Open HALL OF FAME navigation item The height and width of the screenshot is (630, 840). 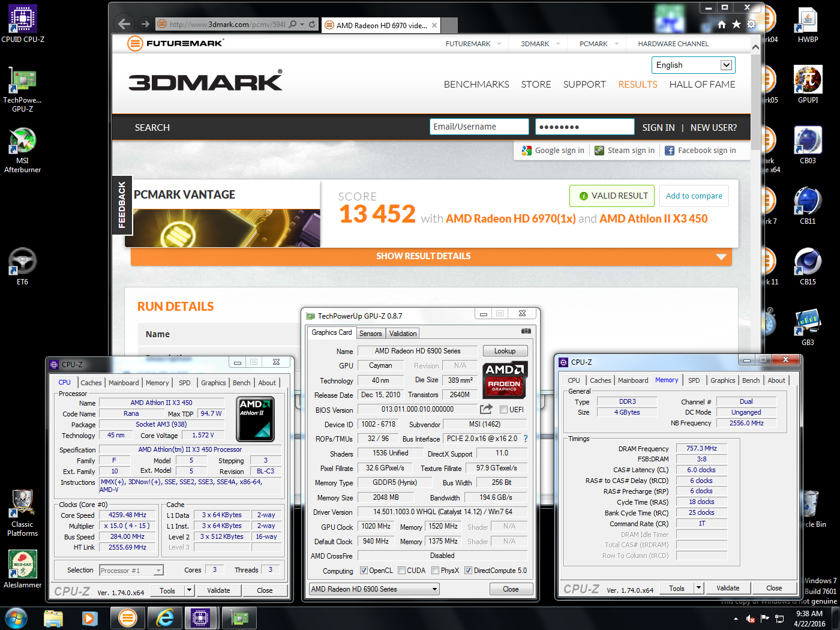[x=702, y=85]
